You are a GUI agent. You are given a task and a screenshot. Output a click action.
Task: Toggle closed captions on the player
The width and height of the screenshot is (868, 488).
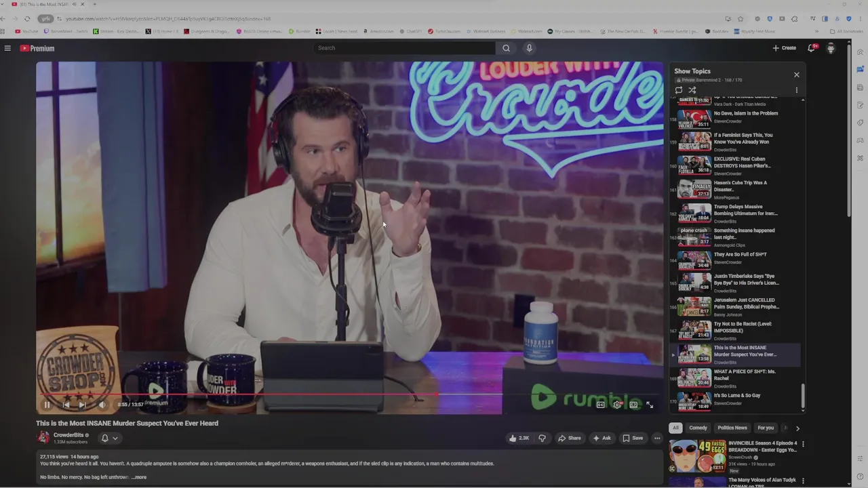[x=600, y=405]
